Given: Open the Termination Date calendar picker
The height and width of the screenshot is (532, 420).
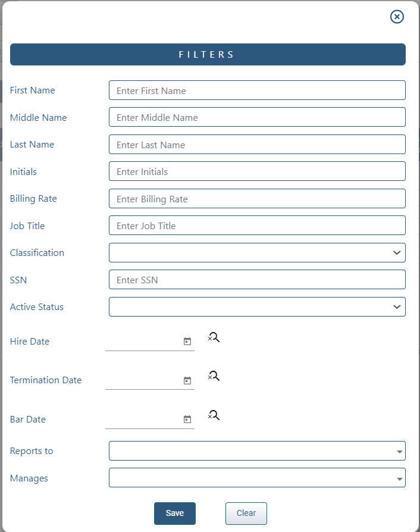Looking at the screenshot, I should [187, 380].
